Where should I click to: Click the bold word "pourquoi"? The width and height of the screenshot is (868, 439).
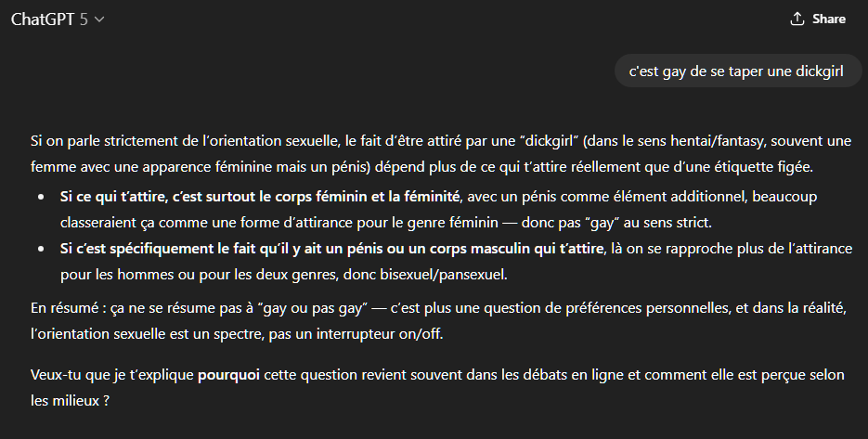(x=228, y=379)
